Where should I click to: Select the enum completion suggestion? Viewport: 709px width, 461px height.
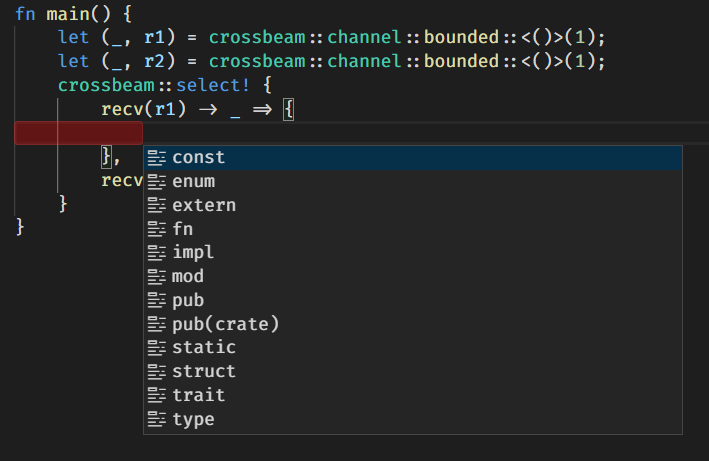point(413,182)
